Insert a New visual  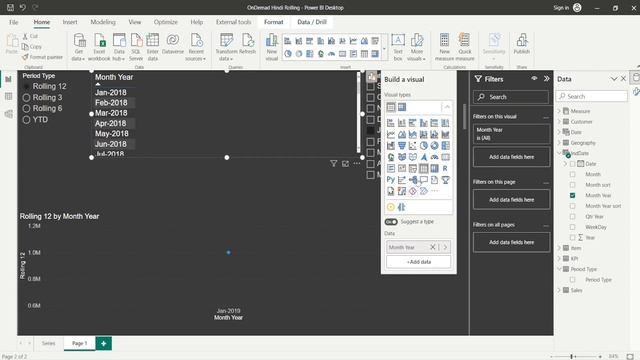(271, 47)
